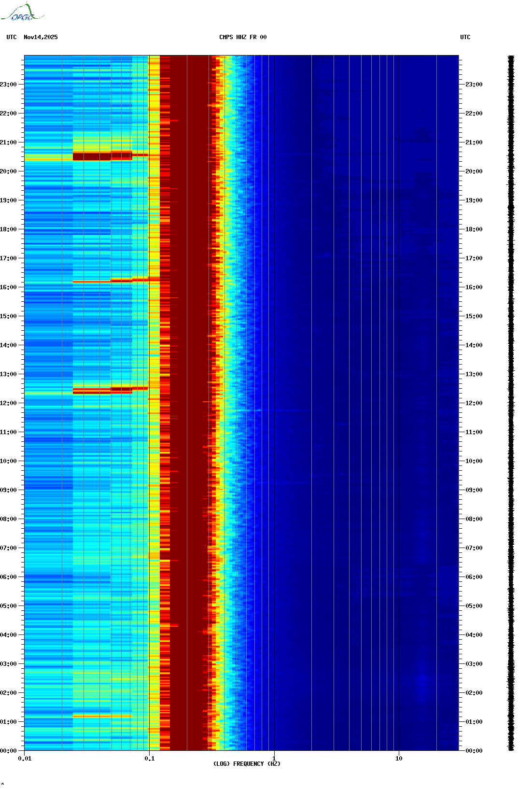
Task: Click the (LOG) FREQUENCY (HZ) axis title
Action: click(246, 764)
